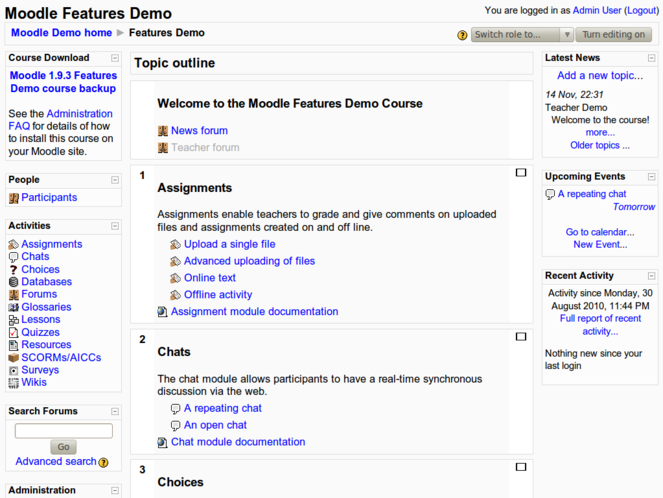The image size is (663, 498).
Task: Click the News forum icon
Action: [163, 131]
